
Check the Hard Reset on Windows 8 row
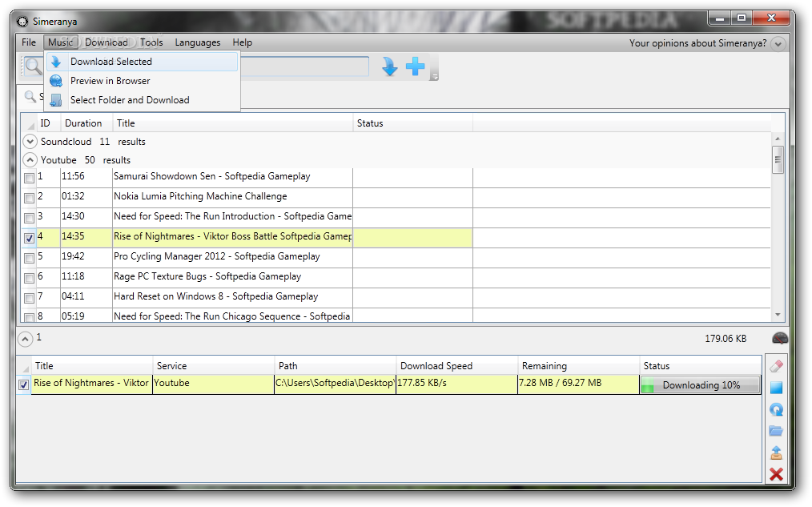coord(29,298)
